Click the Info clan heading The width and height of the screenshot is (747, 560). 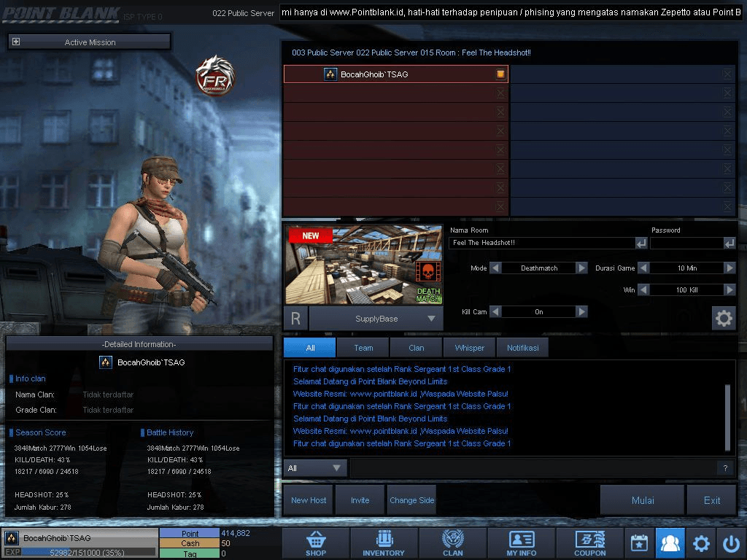[30, 378]
